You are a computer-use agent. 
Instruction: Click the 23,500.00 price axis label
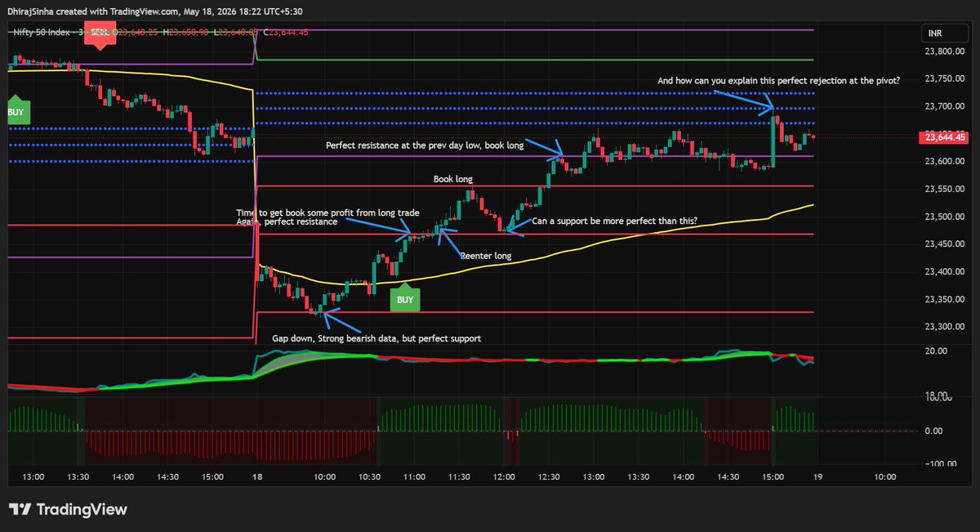pyautogui.click(x=943, y=217)
